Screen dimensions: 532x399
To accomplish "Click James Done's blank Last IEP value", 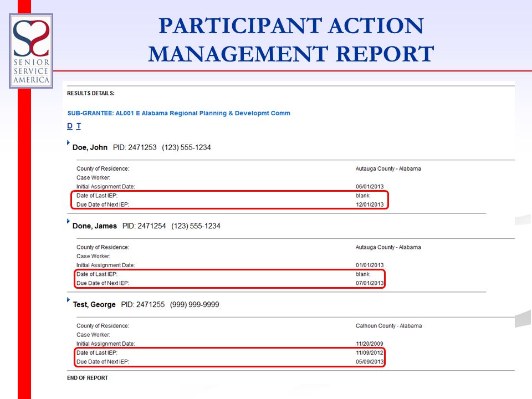I will tap(362, 274).
